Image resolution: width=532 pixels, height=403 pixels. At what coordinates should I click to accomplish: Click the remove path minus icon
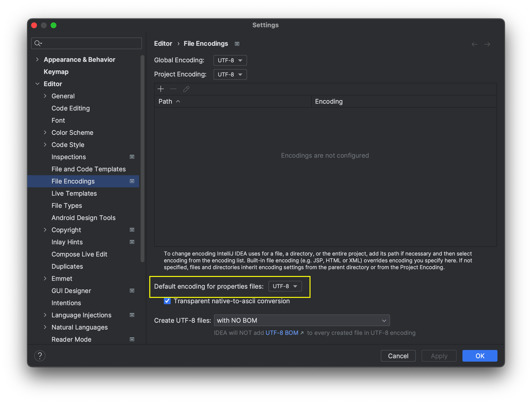coord(173,89)
